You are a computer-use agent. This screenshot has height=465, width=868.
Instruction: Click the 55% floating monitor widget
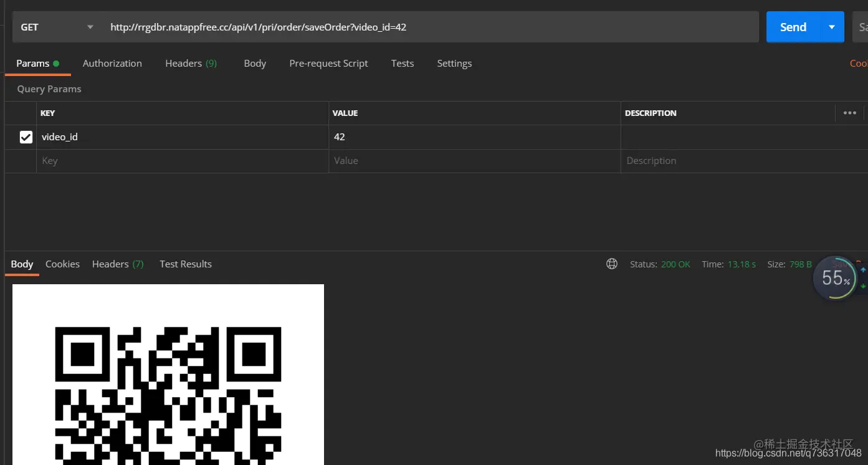pyautogui.click(x=836, y=278)
